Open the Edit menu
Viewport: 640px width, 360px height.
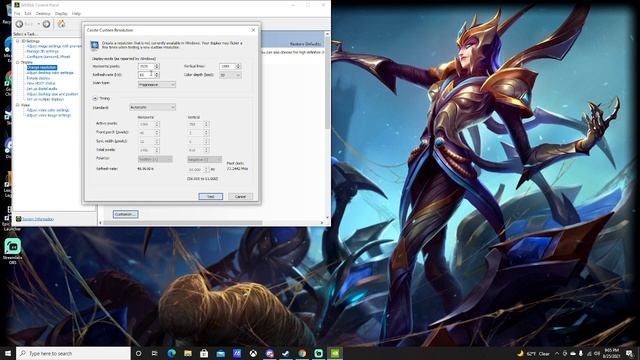[28, 13]
